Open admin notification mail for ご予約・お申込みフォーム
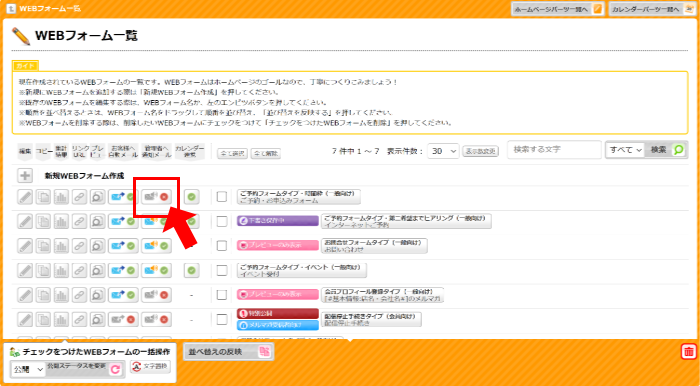Image resolution: width=700 pixels, height=386 pixels. coord(157,197)
